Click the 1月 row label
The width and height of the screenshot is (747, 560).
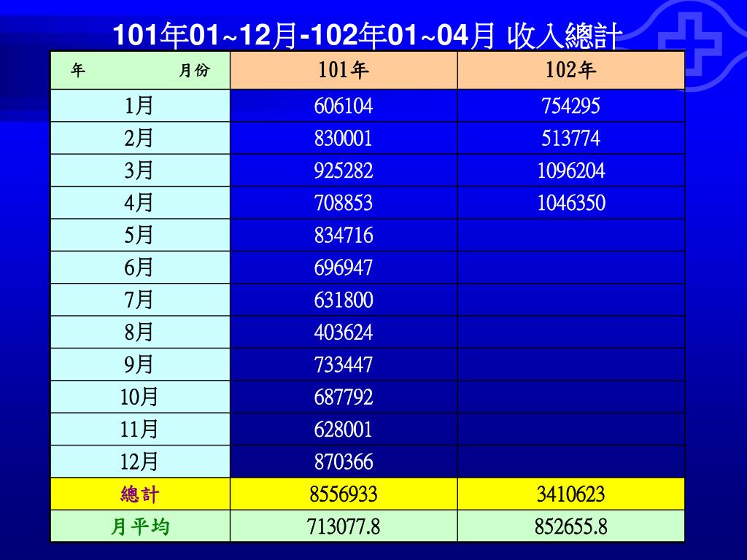pyautogui.click(x=139, y=106)
